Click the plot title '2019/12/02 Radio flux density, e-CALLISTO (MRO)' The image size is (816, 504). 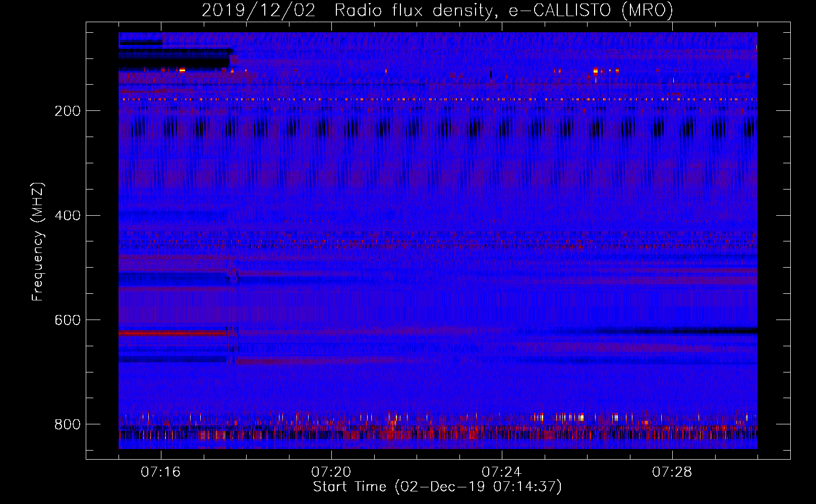[437, 10]
